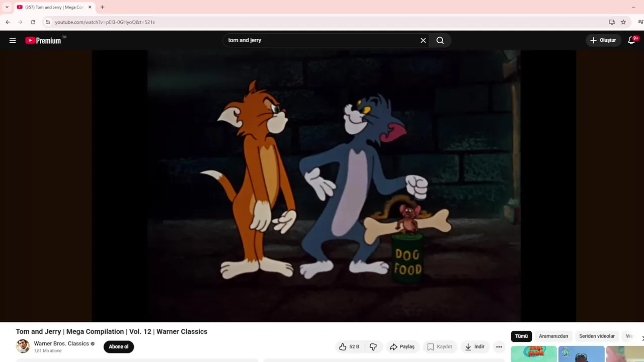Dislike the video with thumbs down
The height and width of the screenshot is (362, 644).
point(373,346)
